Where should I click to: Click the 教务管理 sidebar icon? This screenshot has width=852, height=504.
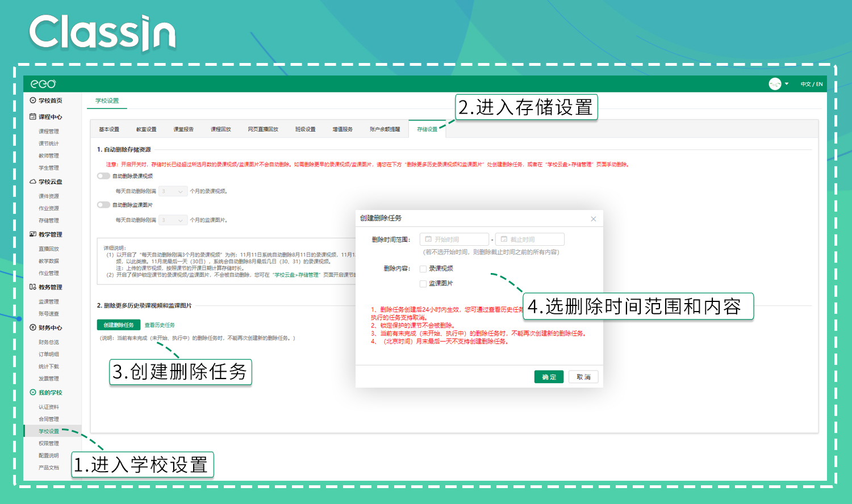(x=33, y=287)
